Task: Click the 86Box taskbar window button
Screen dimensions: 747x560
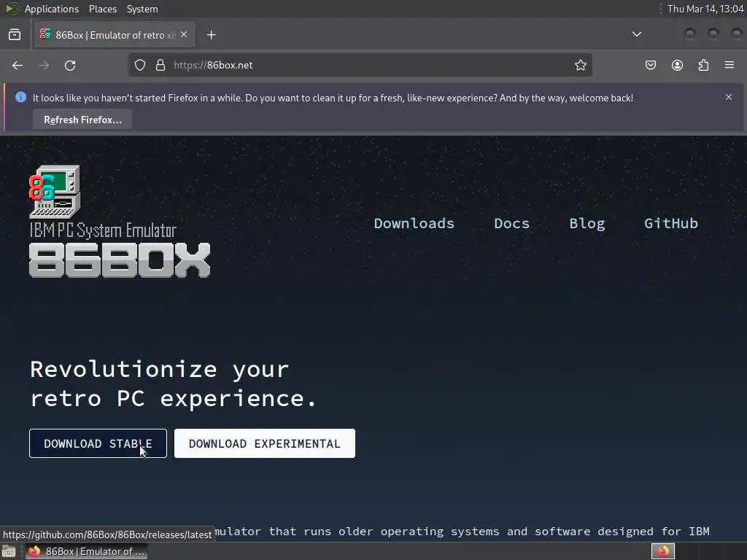Action: click(86, 551)
